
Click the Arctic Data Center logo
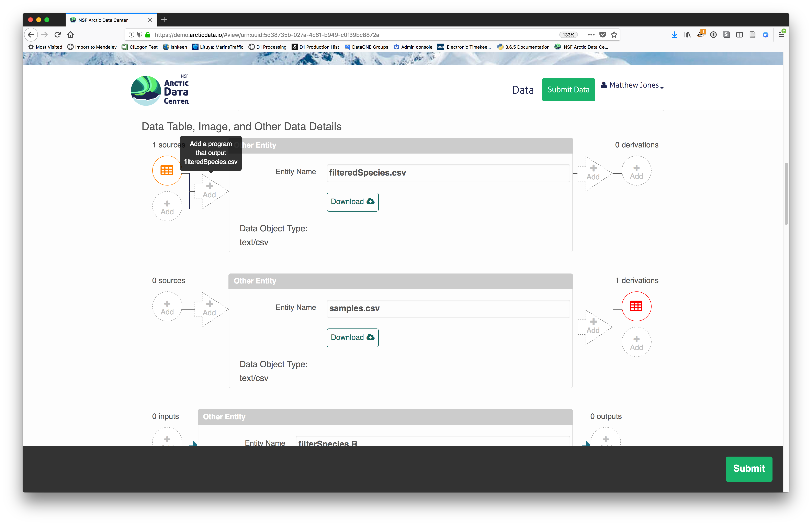pyautogui.click(x=160, y=91)
